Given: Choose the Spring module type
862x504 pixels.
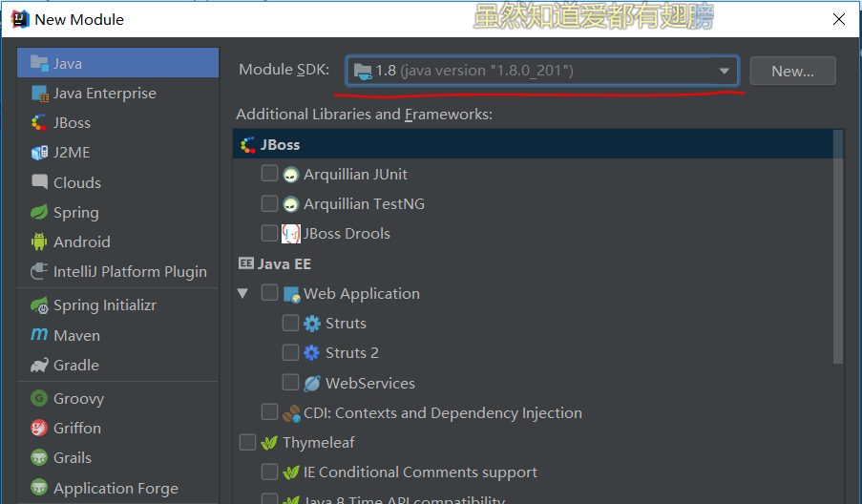Looking at the screenshot, I should (118, 212).
